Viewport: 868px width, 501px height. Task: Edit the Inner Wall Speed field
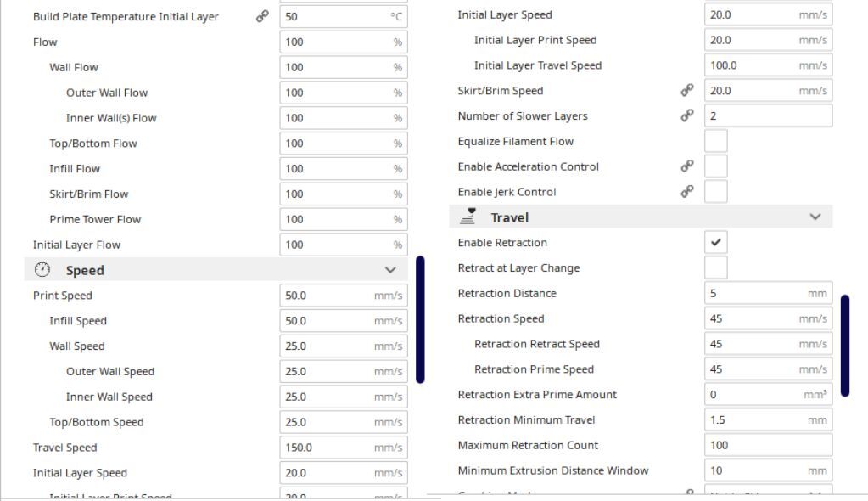pyautogui.click(x=344, y=397)
